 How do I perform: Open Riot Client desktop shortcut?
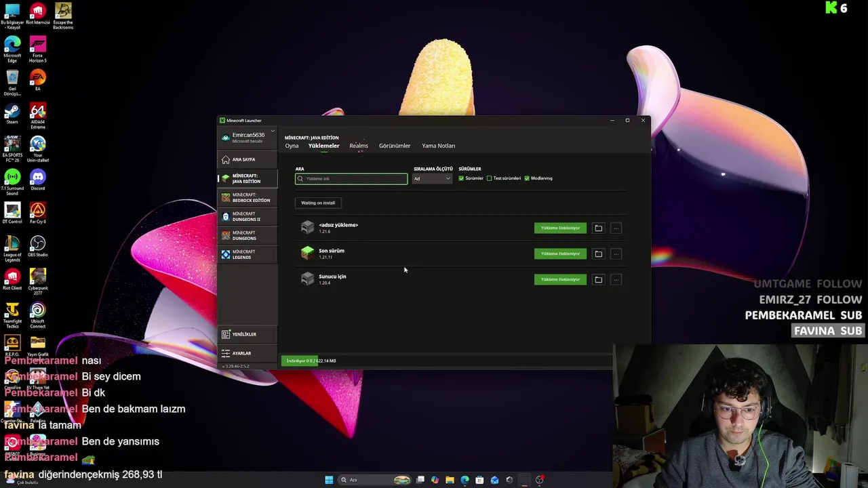coord(12,279)
